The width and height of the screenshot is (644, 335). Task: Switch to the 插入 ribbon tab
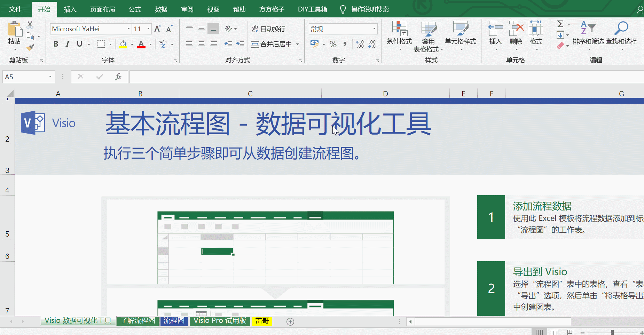coord(70,9)
